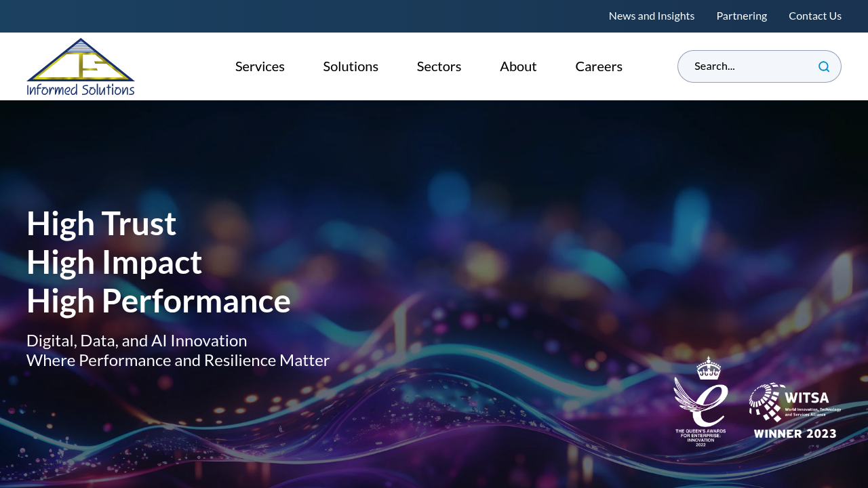Open the Services menu

click(x=260, y=66)
